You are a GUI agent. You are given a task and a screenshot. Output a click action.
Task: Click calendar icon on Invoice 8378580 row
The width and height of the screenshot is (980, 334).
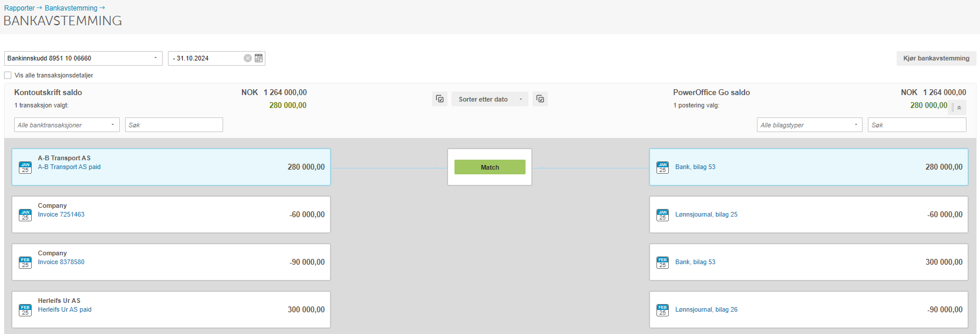tap(25, 262)
